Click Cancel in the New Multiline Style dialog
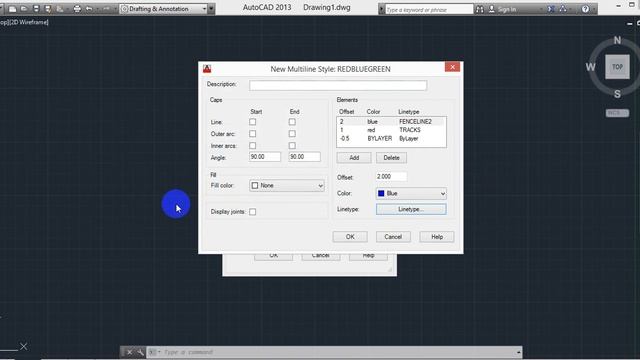The height and width of the screenshot is (360, 640). coord(393,237)
